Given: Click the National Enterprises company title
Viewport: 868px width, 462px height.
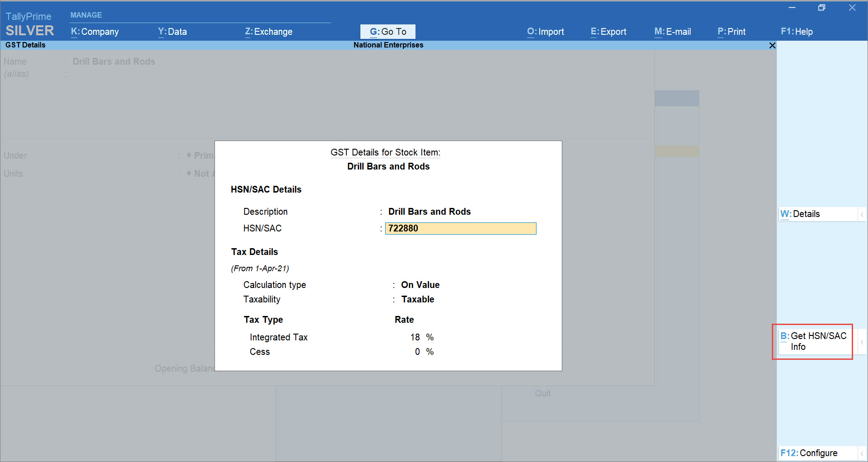Looking at the screenshot, I should click(x=388, y=45).
